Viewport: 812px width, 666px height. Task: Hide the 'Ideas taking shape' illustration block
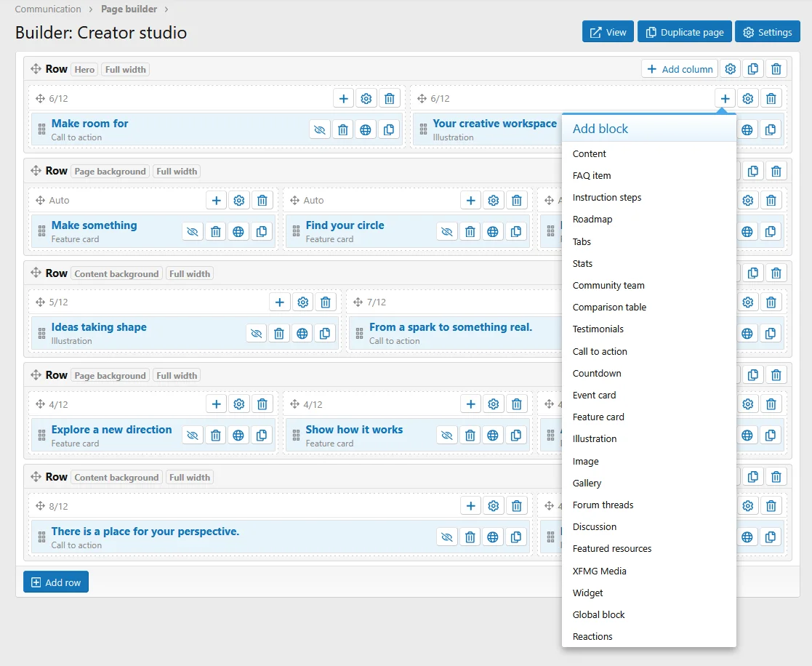point(256,334)
